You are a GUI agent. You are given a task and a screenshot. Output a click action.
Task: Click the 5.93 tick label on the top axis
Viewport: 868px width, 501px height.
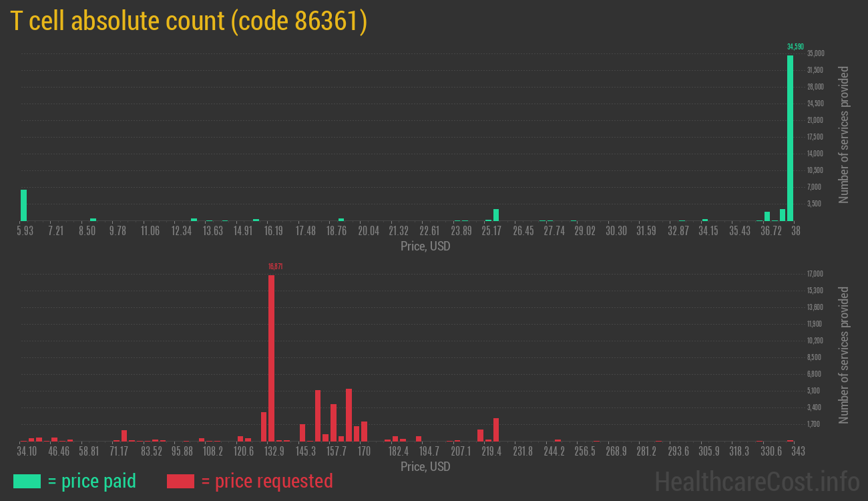pos(24,231)
